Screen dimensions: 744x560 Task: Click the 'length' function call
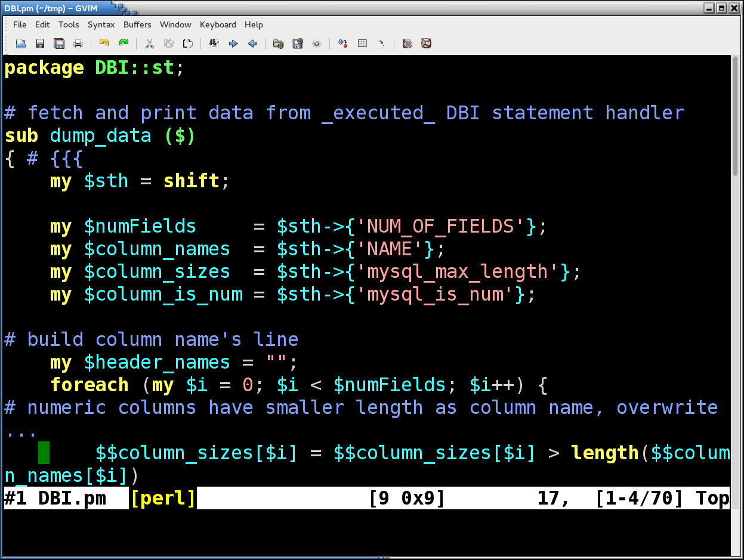[605, 453]
